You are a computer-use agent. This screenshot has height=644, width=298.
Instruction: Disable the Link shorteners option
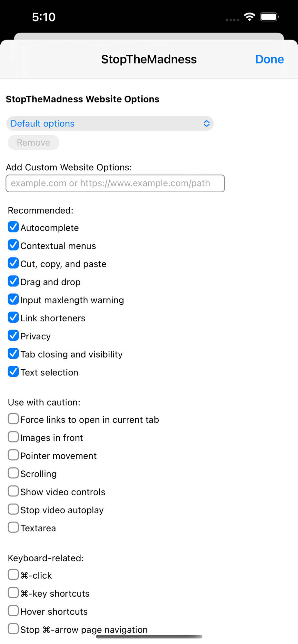pos(13,317)
